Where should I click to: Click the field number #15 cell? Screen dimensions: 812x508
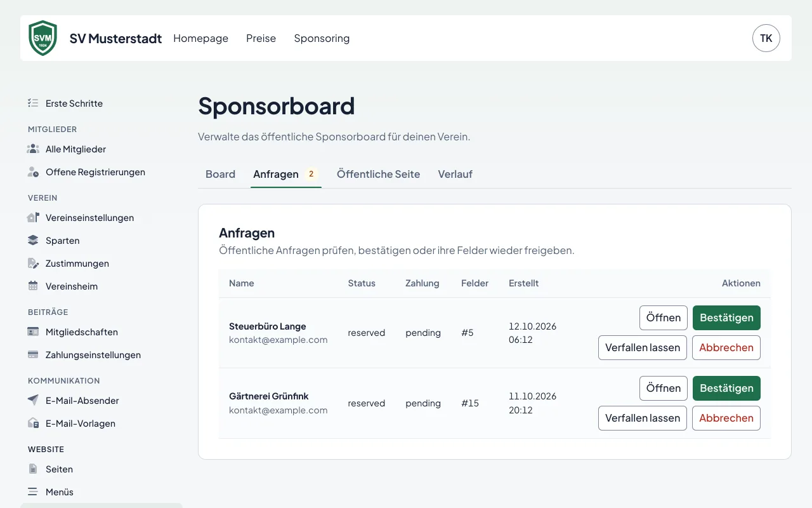click(470, 403)
